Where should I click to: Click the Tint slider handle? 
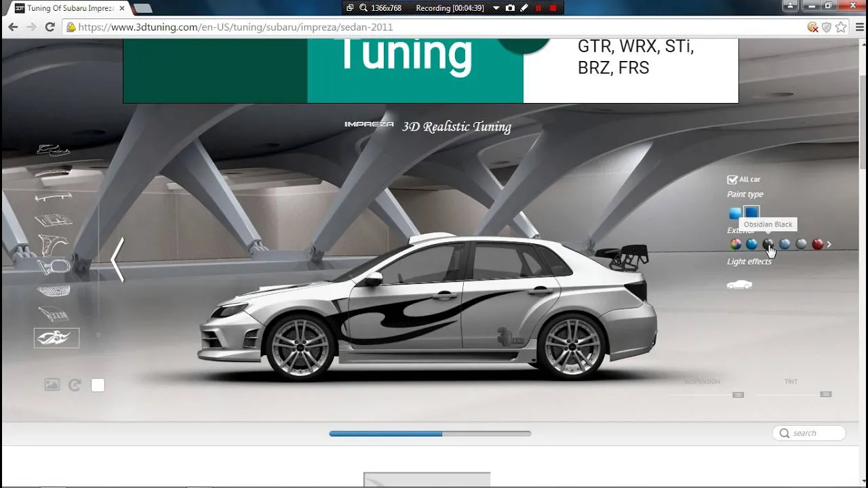click(825, 394)
